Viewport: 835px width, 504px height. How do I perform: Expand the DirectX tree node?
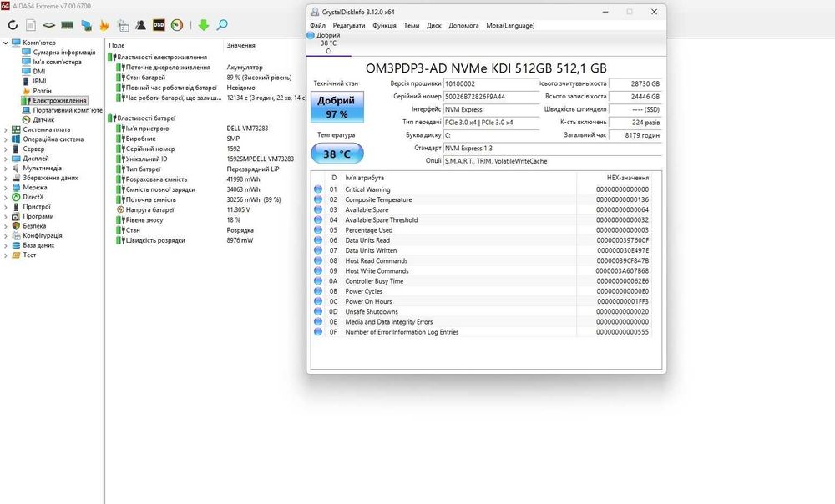tap(5, 197)
